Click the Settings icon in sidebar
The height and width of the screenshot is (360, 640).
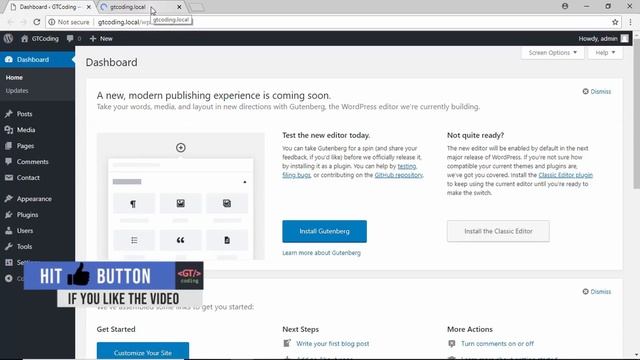[x=9, y=262]
